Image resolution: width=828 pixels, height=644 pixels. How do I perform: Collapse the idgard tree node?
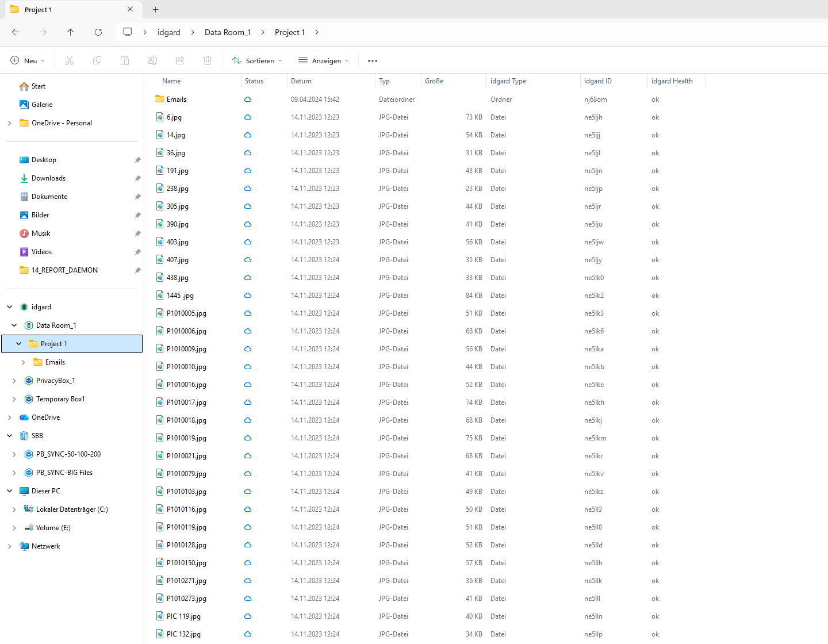click(10, 307)
